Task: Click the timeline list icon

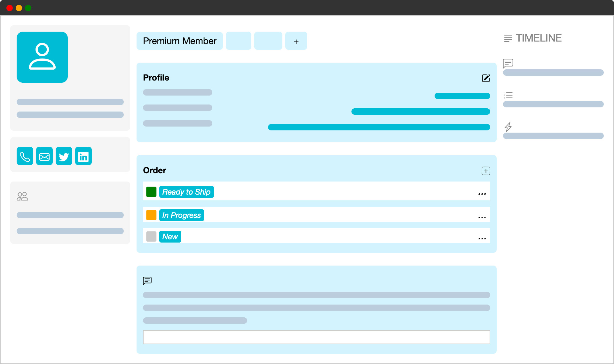Action: point(508,95)
